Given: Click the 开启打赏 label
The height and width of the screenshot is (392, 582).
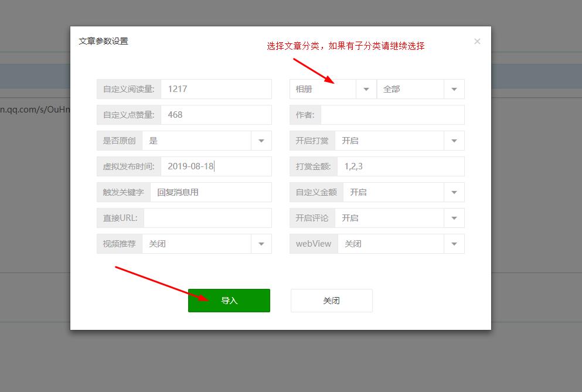Looking at the screenshot, I should tap(312, 141).
